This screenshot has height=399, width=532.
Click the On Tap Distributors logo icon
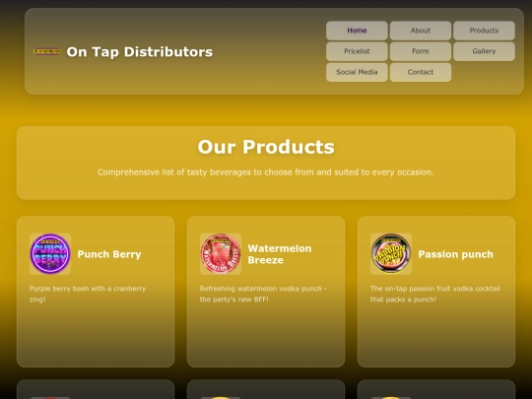point(47,51)
